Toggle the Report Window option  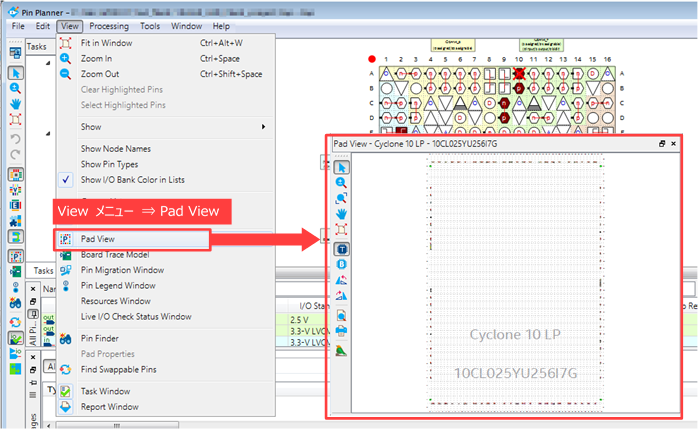[x=109, y=407]
